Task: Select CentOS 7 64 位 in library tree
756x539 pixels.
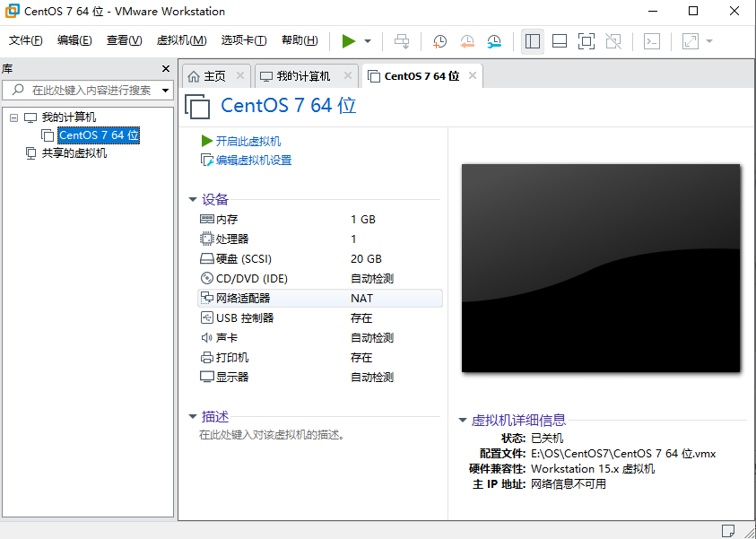Action: pos(99,135)
